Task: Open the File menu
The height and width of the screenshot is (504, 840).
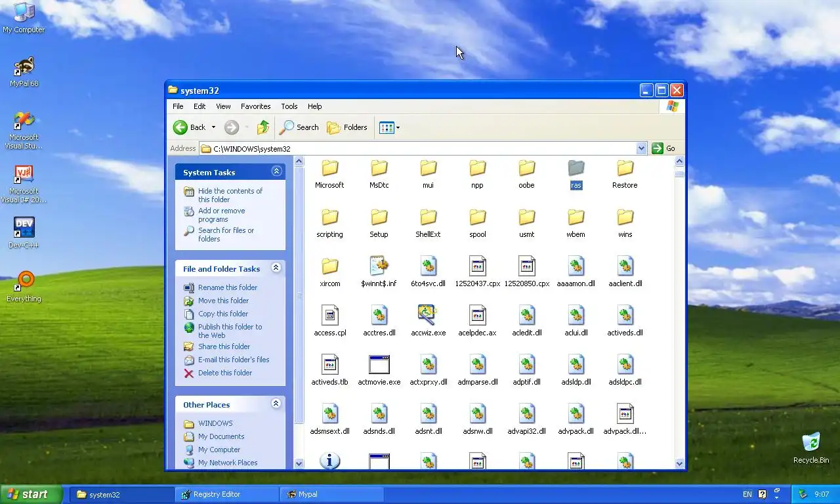Action: pos(178,106)
